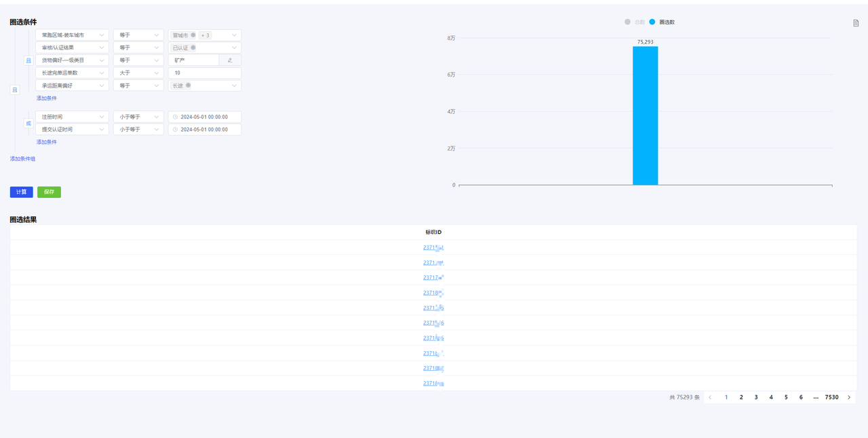Click the green 保存 button
The width and height of the screenshot is (868, 438).
[x=48, y=192]
